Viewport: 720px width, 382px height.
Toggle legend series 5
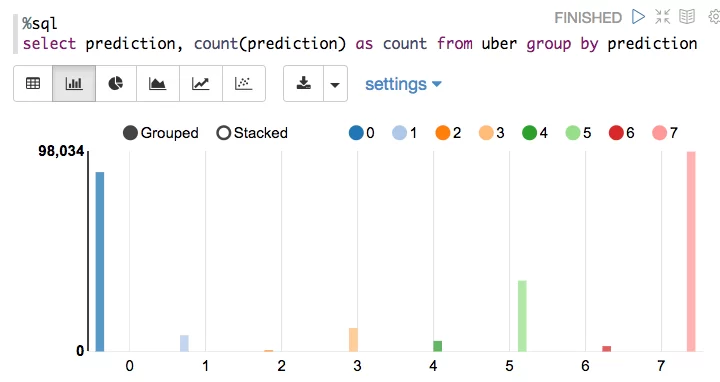point(578,133)
